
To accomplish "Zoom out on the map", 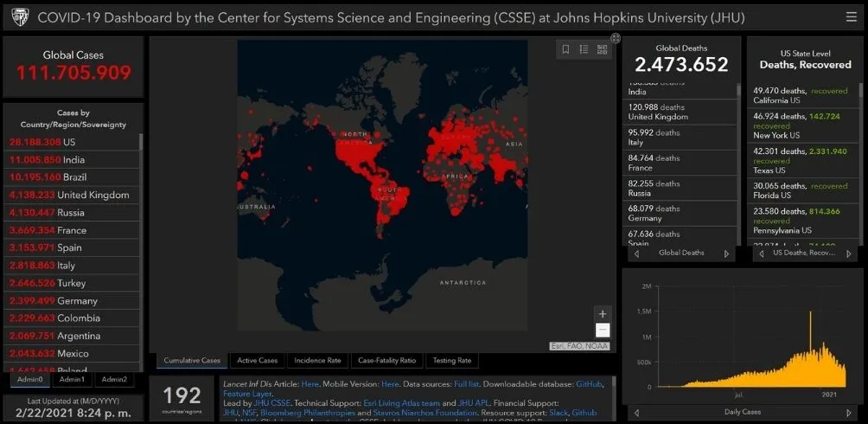I will pyautogui.click(x=603, y=331).
